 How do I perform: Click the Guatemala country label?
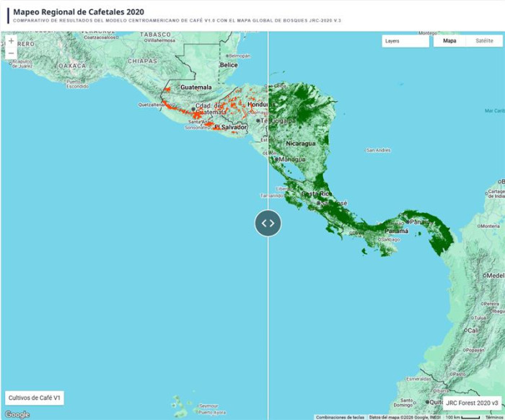coord(196,87)
